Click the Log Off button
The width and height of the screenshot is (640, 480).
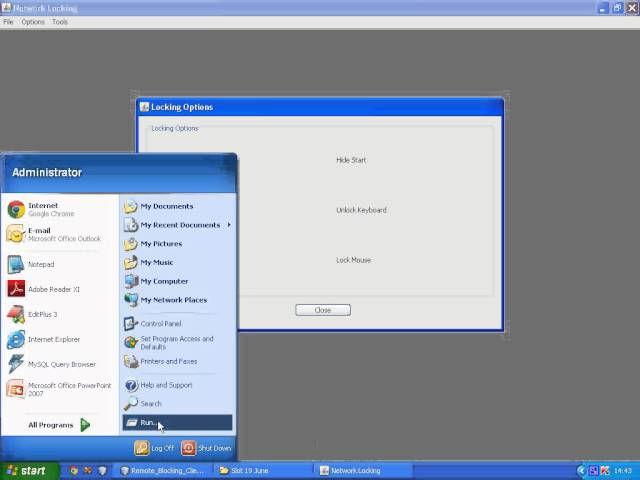(154, 448)
